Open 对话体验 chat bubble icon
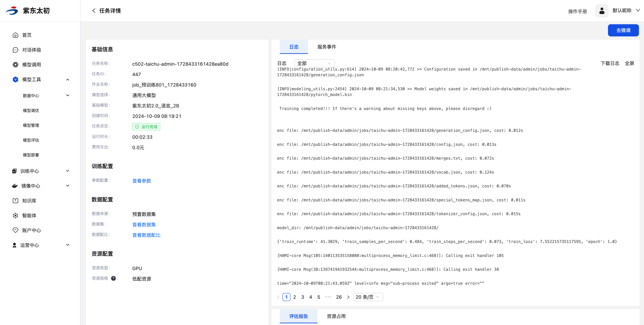Image resolution: width=644 pixels, height=325 pixels. tap(15, 50)
